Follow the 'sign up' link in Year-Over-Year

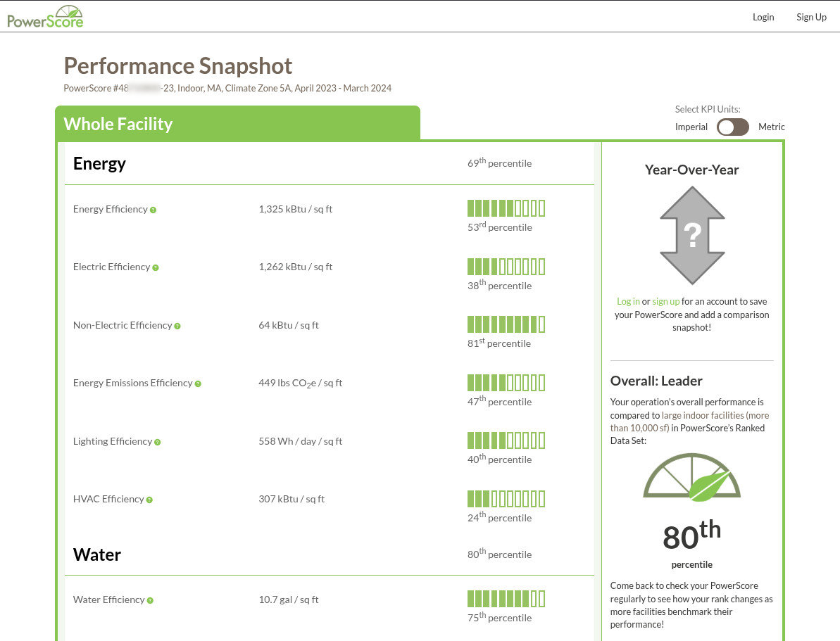[x=666, y=301]
